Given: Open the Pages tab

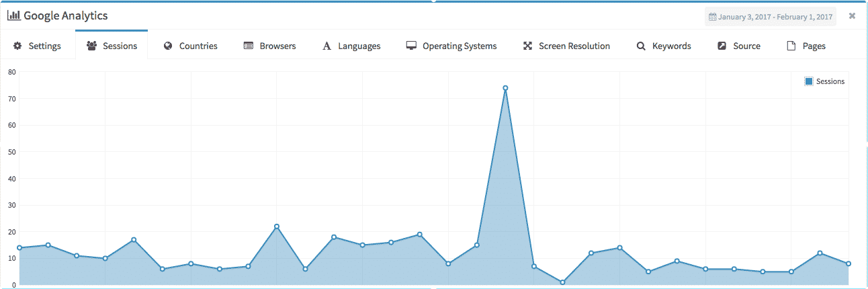Looking at the screenshot, I should pos(806,46).
